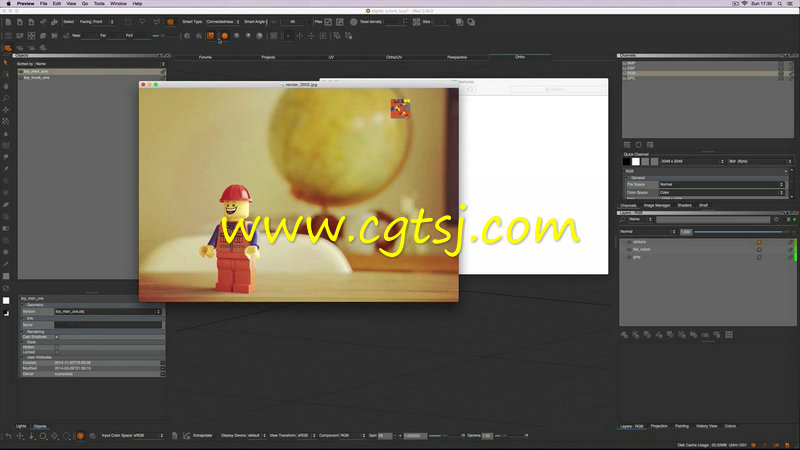Toggle visibility of the flat_colours layer
Viewport: 800px width, 450px height.
[629, 249]
